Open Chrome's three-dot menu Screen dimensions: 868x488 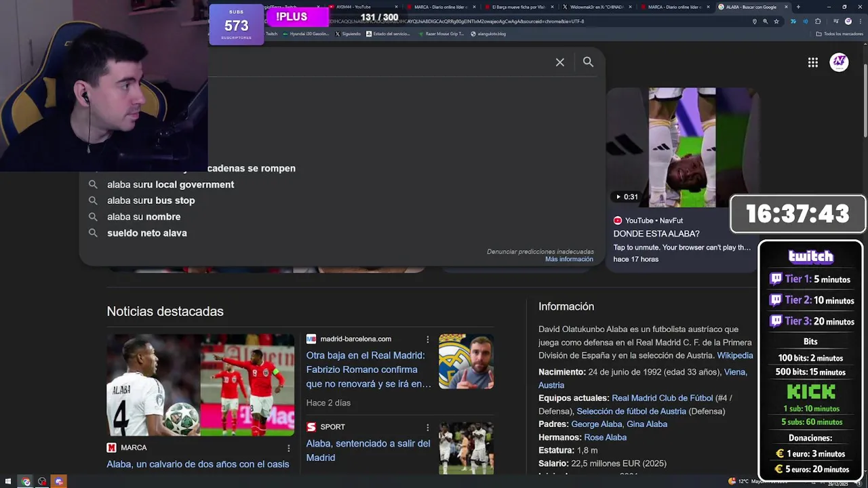(x=860, y=21)
